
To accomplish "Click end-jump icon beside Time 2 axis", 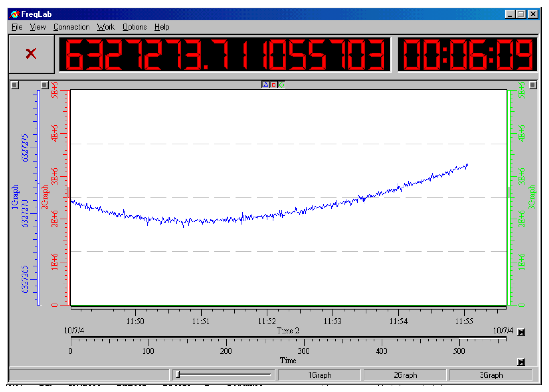I will click(521, 332).
